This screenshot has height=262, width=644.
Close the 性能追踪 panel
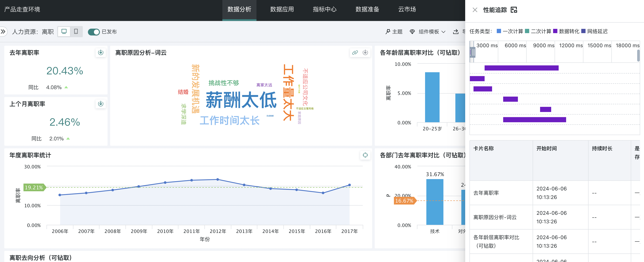pyautogui.click(x=475, y=10)
